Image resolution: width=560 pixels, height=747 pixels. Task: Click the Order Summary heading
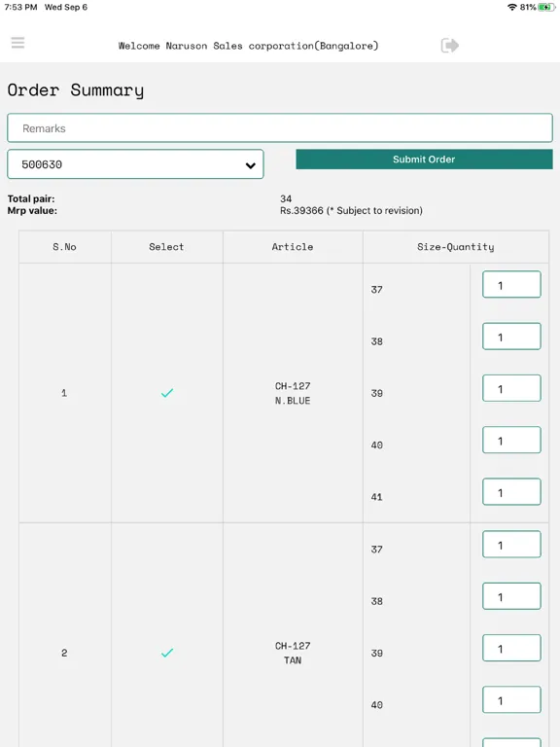coord(75,90)
